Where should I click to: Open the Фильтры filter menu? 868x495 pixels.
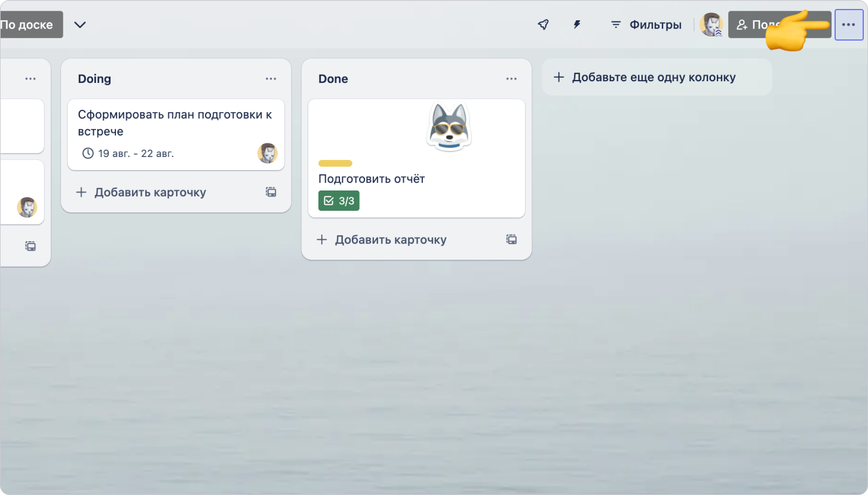coord(646,24)
